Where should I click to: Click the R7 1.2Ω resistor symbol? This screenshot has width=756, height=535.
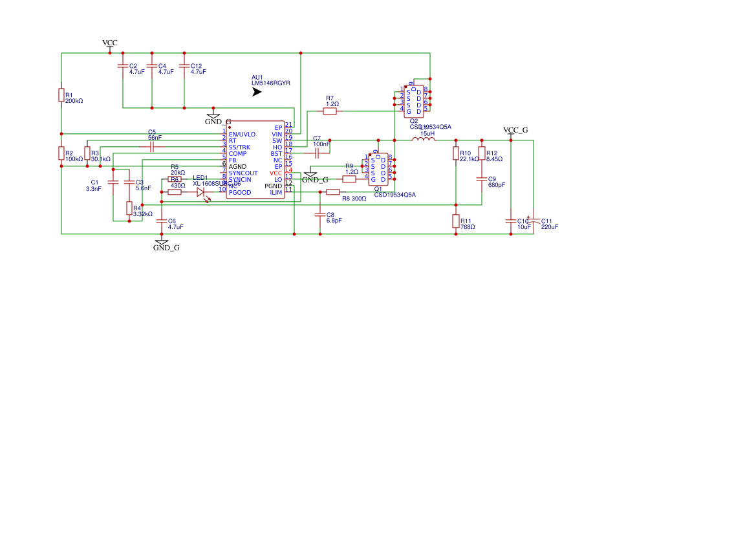point(330,111)
